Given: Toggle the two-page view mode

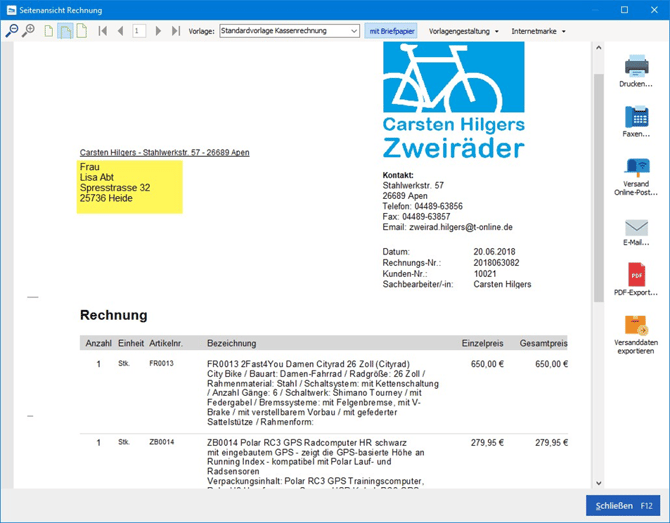Looking at the screenshot, I should [x=81, y=31].
